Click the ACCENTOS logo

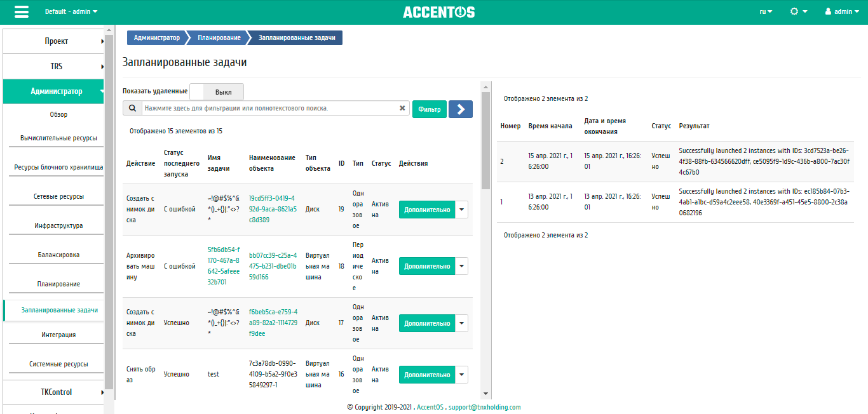tap(438, 12)
